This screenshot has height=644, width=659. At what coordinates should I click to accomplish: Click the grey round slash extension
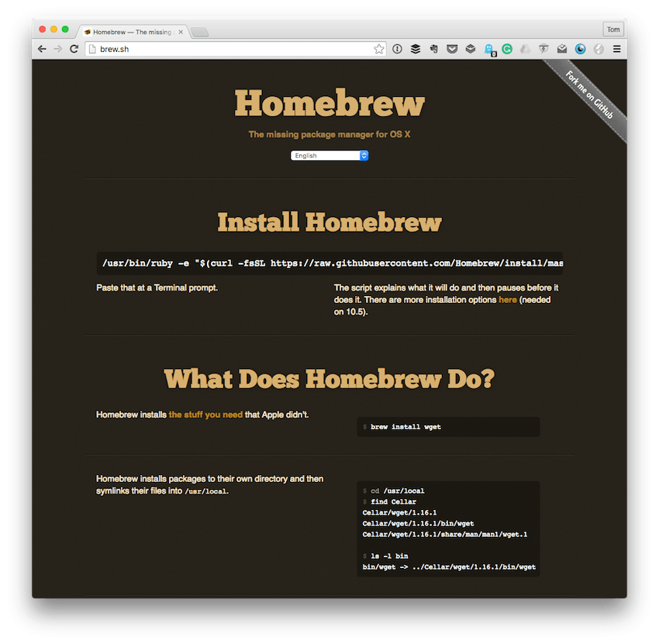[599, 49]
